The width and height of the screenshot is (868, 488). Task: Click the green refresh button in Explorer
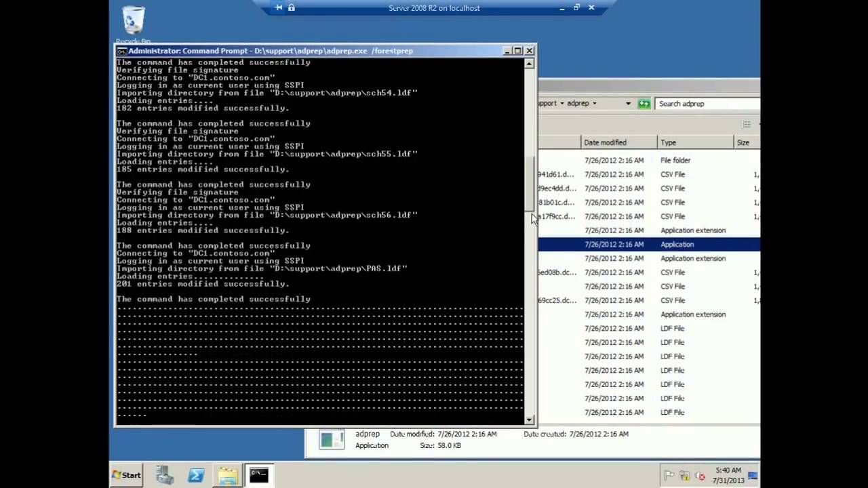coord(644,104)
